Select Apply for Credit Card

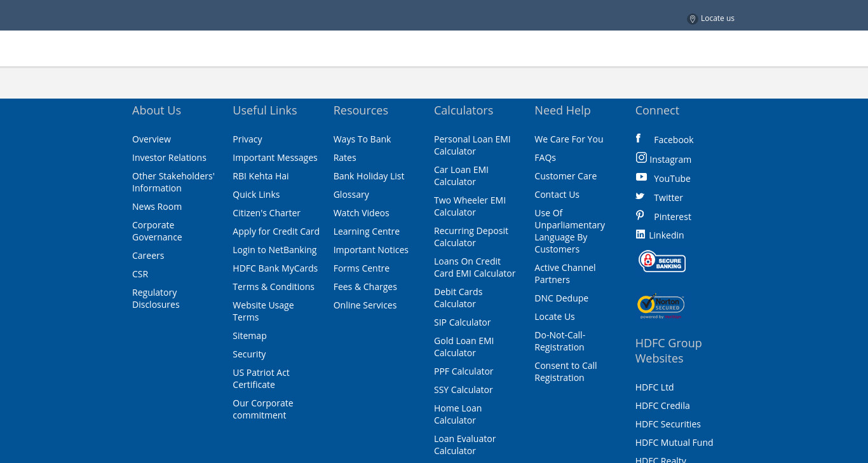coord(276,231)
